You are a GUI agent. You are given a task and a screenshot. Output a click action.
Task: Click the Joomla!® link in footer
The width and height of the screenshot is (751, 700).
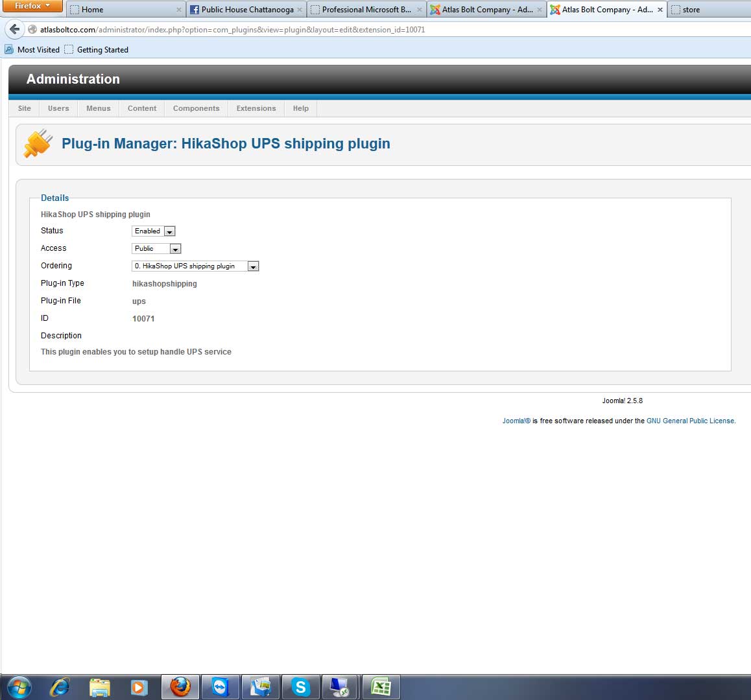pyautogui.click(x=516, y=421)
